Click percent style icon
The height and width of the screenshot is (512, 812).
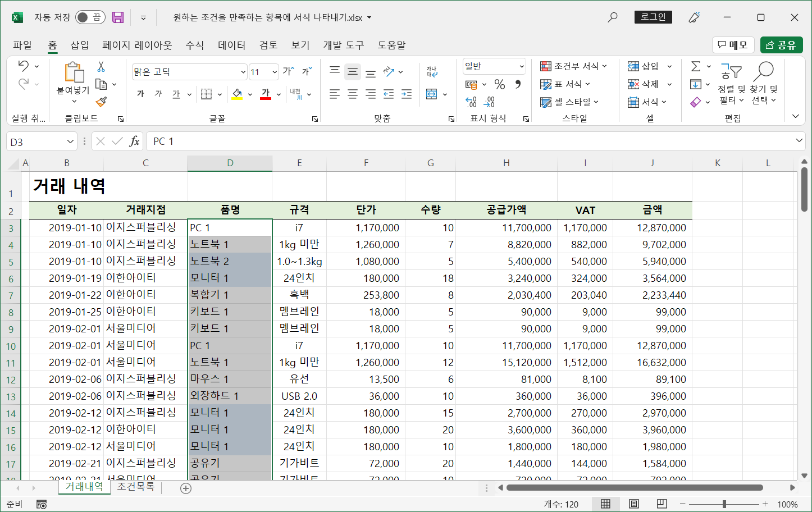click(x=500, y=84)
